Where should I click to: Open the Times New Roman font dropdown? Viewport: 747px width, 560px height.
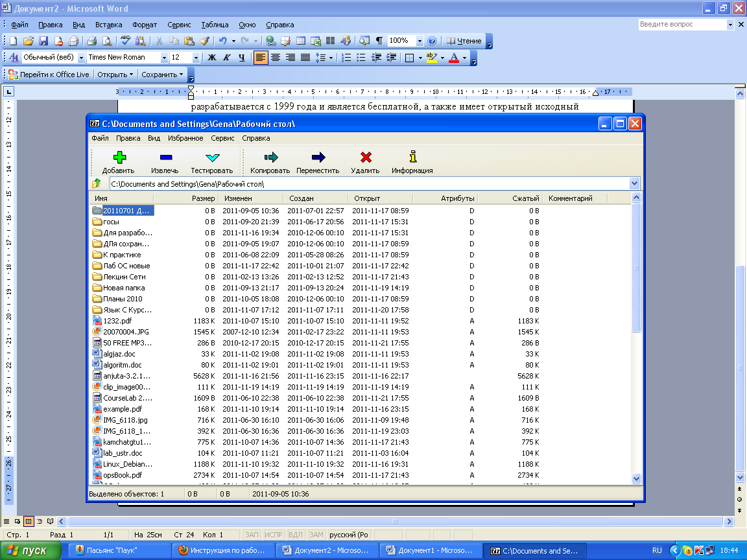coord(164,58)
